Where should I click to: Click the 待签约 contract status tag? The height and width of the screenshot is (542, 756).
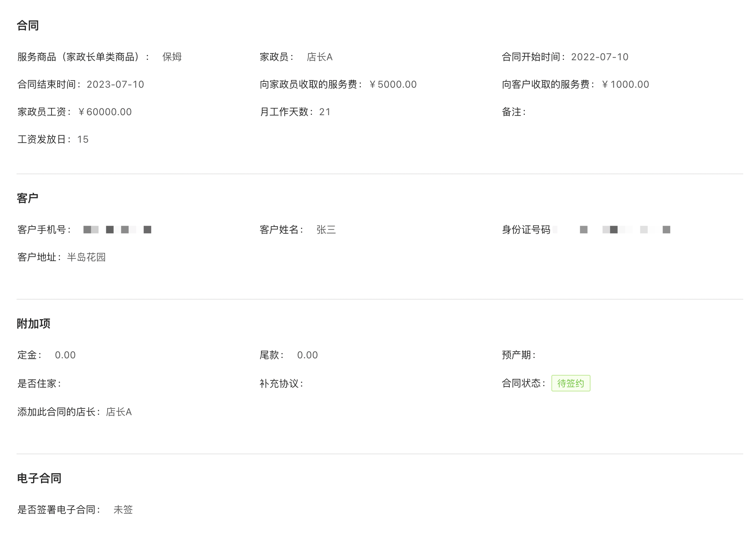570,383
